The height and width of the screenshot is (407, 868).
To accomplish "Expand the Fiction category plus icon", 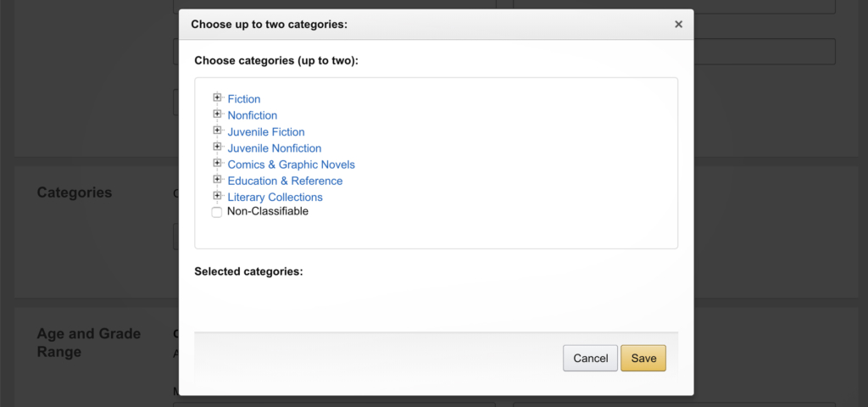I will click(x=218, y=98).
